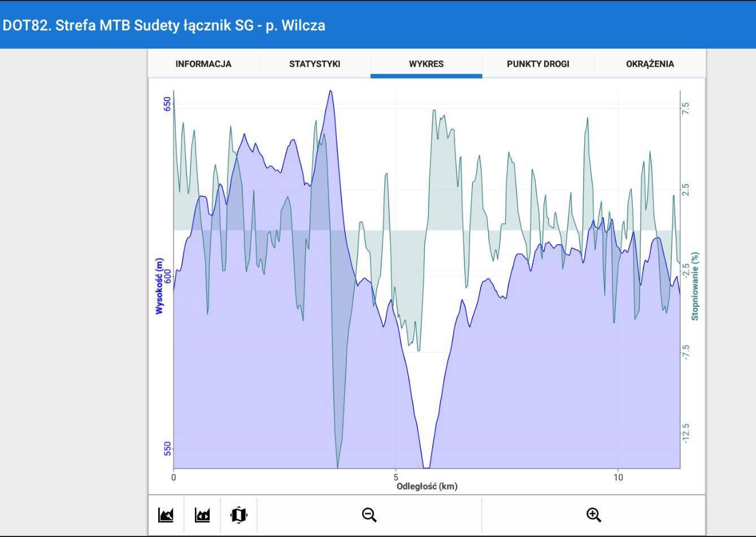Click the Wysokość (m) axis label
This screenshot has height=537, width=756.
[159, 286]
